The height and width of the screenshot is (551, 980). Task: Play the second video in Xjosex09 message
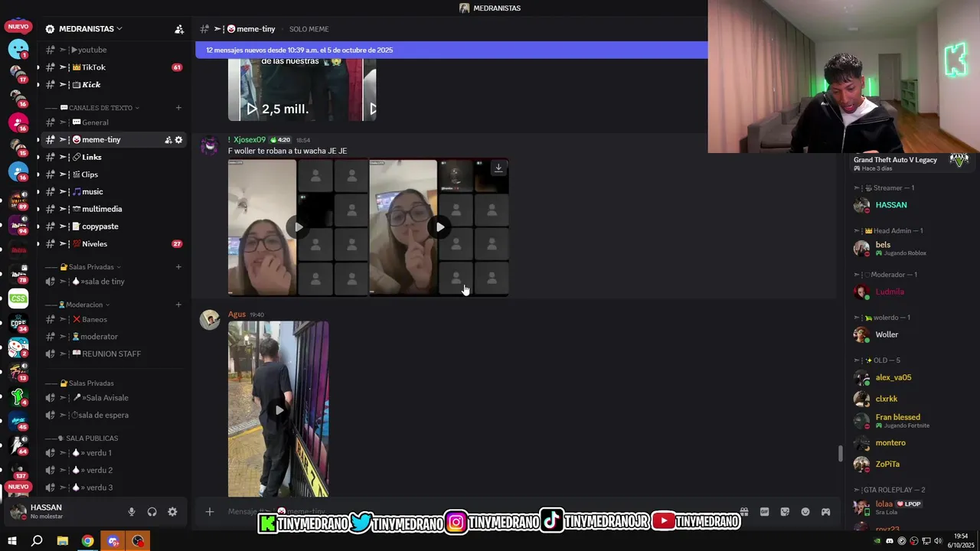tap(439, 227)
